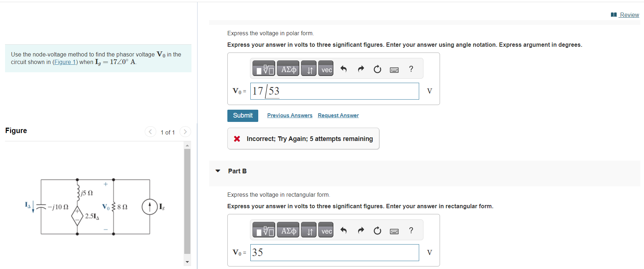This screenshot has height=269, width=644.
Task: Click the figure forward navigation chevron
Action: tap(185, 132)
